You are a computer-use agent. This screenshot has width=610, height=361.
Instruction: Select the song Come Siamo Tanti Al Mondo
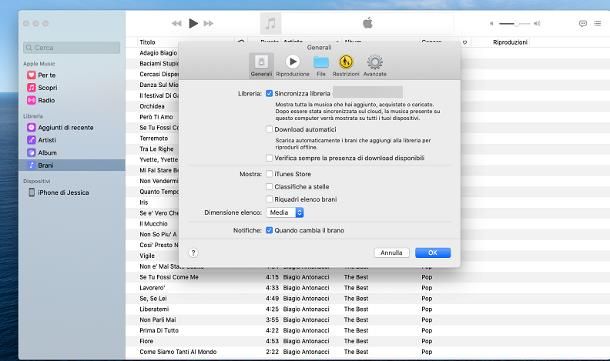tap(178, 352)
